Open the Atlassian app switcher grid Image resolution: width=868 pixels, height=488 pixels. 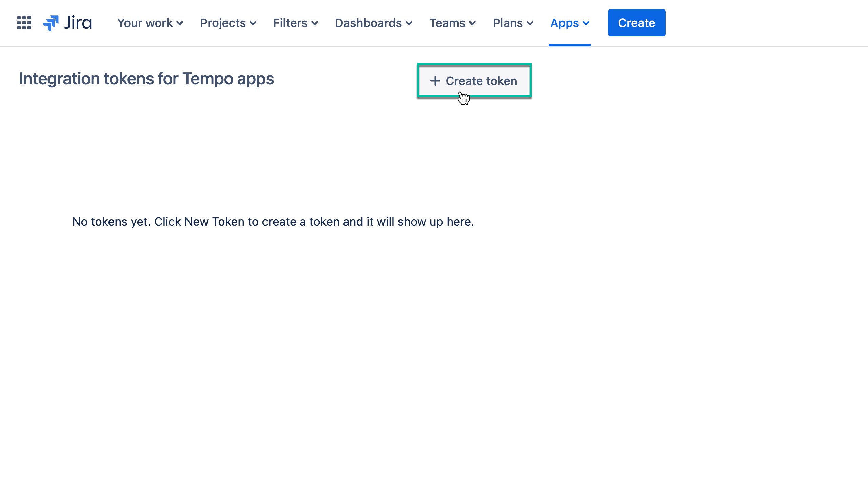[23, 23]
